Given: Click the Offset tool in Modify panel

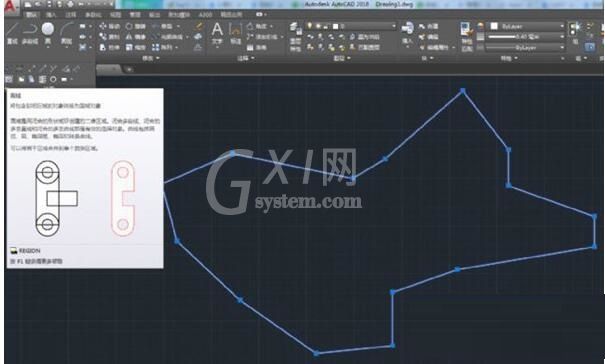Looking at the screenshot, I should pos(198,47).
